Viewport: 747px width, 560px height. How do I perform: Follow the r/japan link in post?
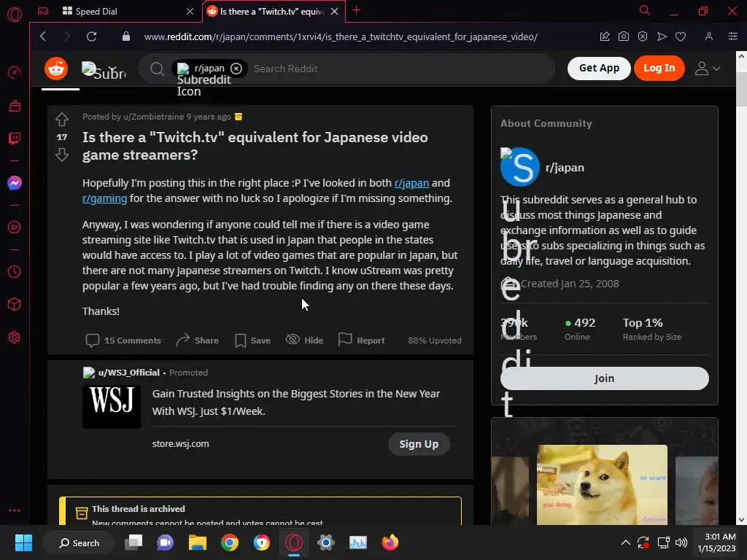(x=411, y=183)
